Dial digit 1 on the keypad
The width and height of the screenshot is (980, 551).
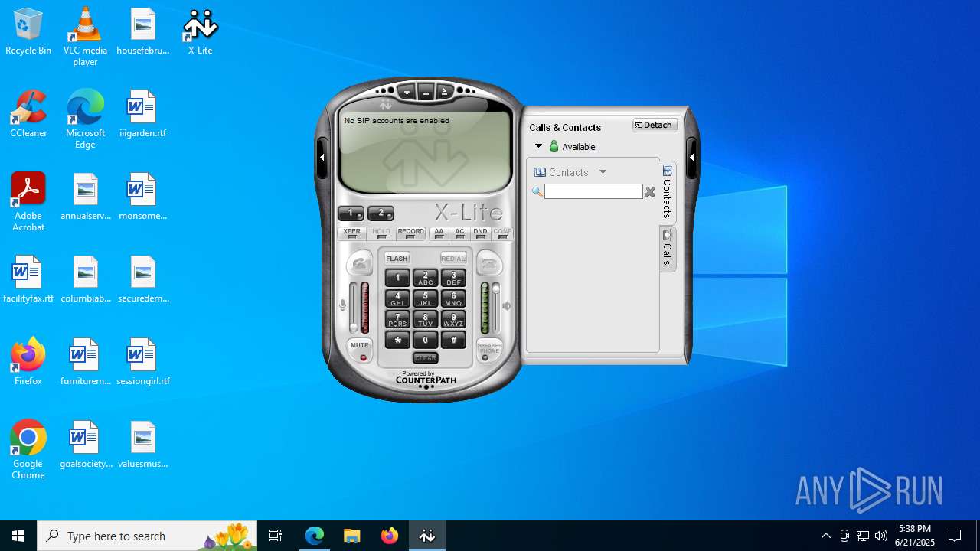pos(397,278)
